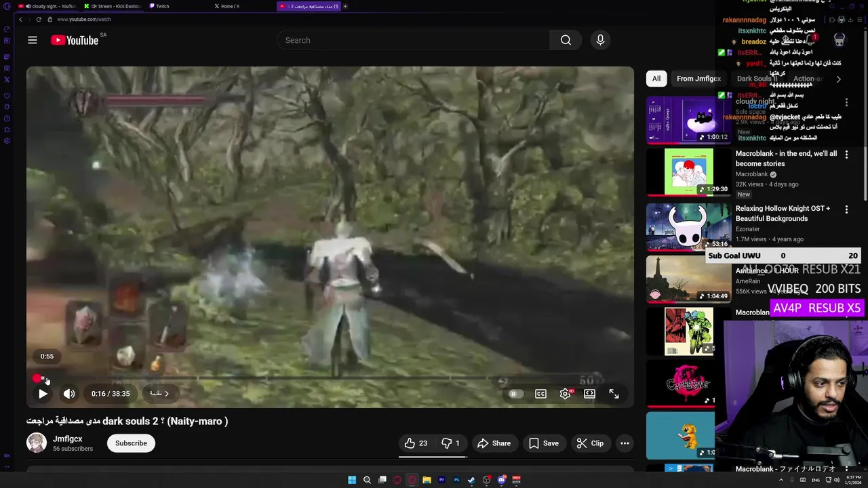This screenshot has height=488, width=868.
Task: Go to YouTube home via logo
Action: [x=75, y=40]
